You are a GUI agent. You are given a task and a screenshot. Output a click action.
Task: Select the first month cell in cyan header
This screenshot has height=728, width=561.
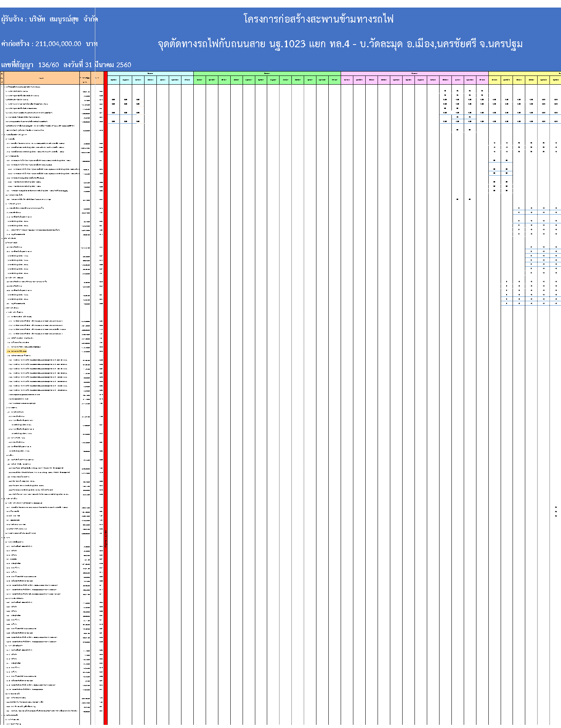coord(114,80)
